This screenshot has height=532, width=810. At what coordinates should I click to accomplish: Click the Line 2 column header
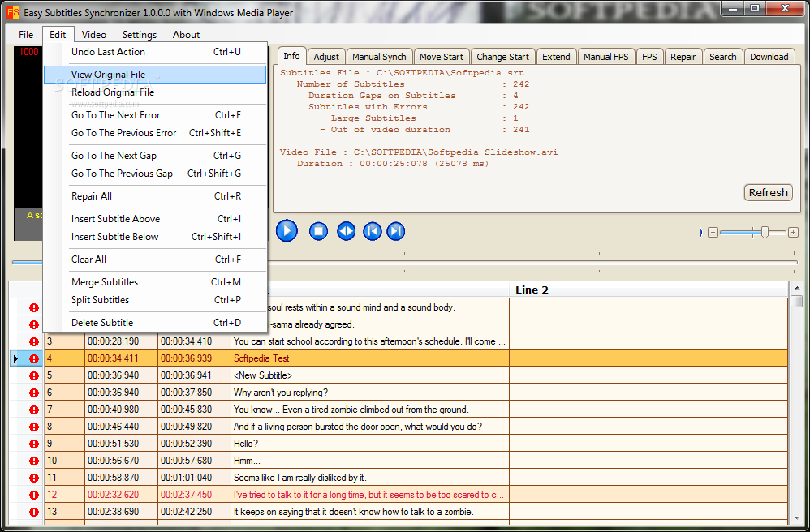click(x=648, y=290)
